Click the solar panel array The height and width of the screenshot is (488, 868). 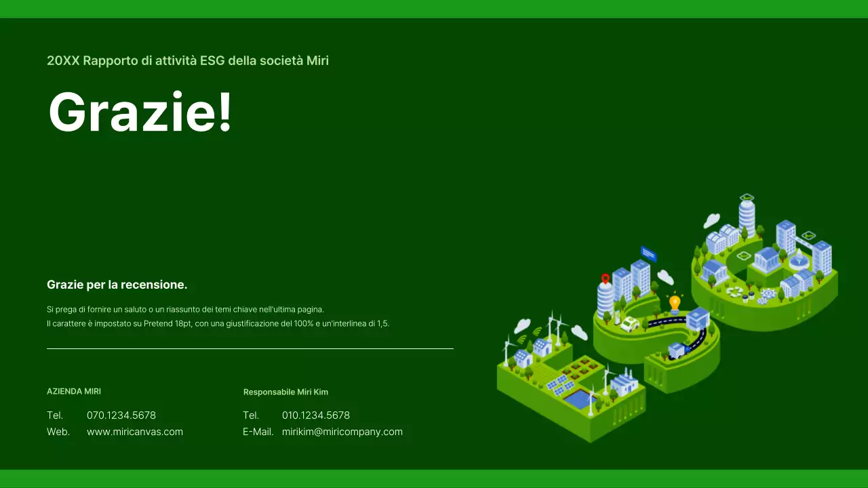click(559, 385)
